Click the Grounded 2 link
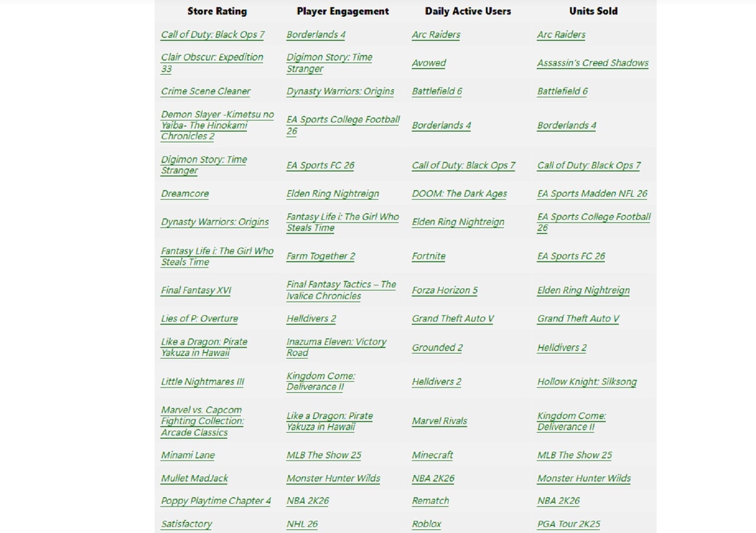Viewport: 756px width, 533px height. (x=437, y=348)
